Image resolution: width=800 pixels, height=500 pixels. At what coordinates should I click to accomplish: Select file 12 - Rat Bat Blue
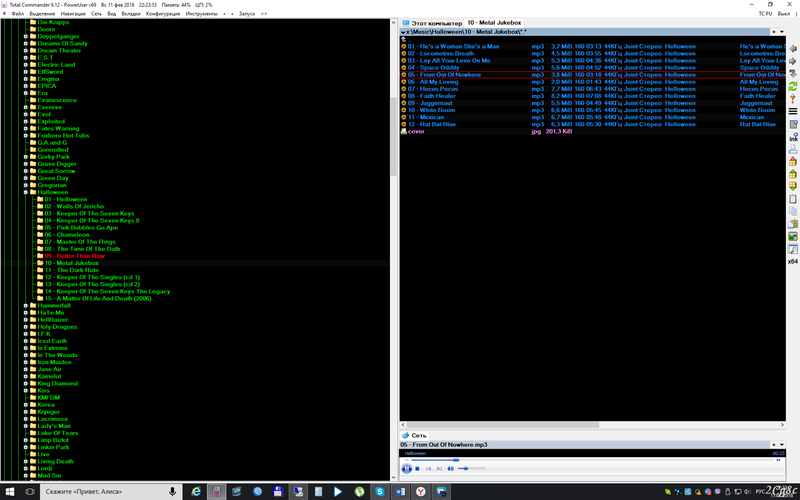(x=431, y=124)
